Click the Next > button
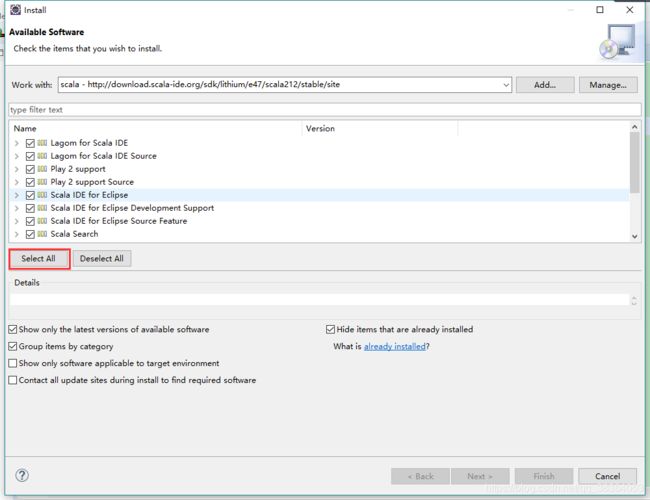 coord(480,476)
